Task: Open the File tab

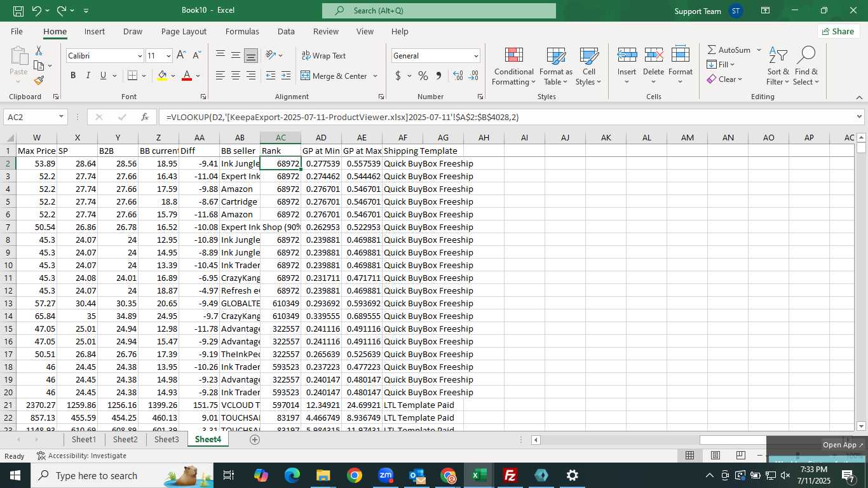Action: pyautogui.click(x=17, y=31)
